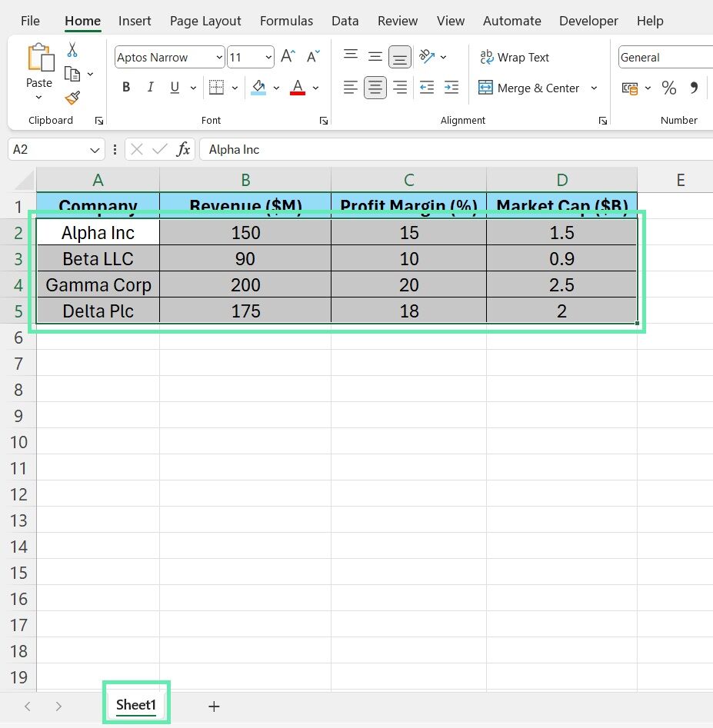Toggle Underline formatting
713x728 pixels.
[x=175, y=88]
